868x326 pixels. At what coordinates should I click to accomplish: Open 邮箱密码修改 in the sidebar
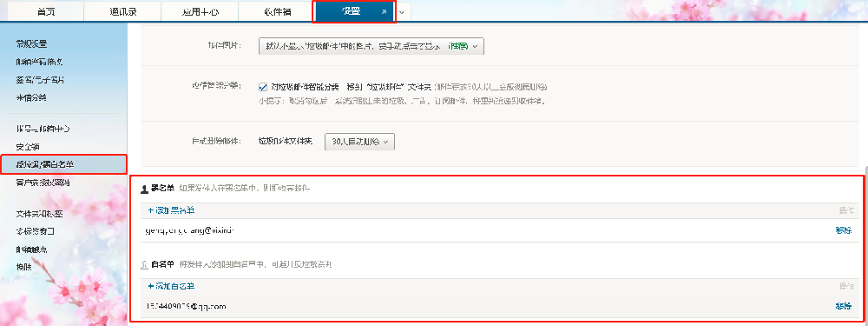(39, 62)
